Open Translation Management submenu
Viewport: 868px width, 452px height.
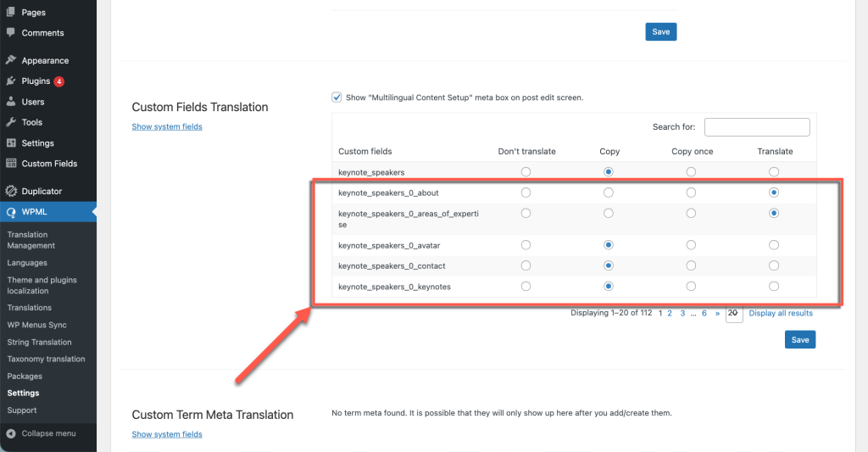point(31,240)
